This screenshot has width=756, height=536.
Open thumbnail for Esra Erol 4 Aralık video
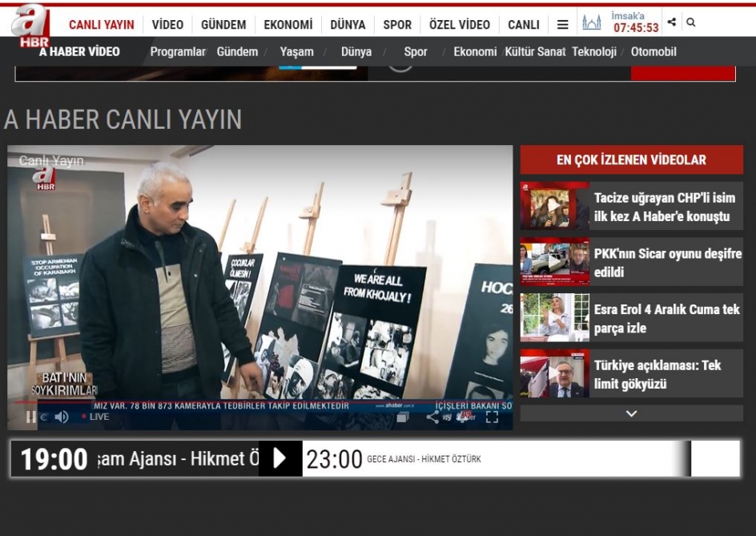(x=554, y=317)
